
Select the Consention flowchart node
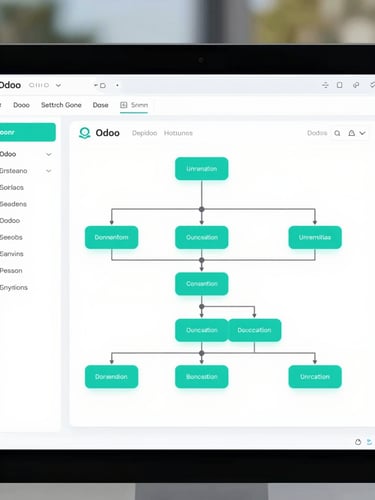pos(202,284)
